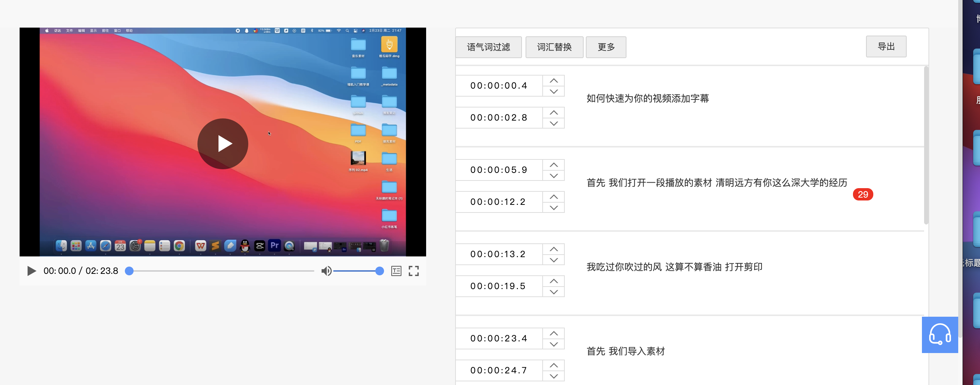Image resolution: width=980 pixels, height=385 pixels.
Task: Increase the 00:00:13.2 start time
Action: [554, 249]
